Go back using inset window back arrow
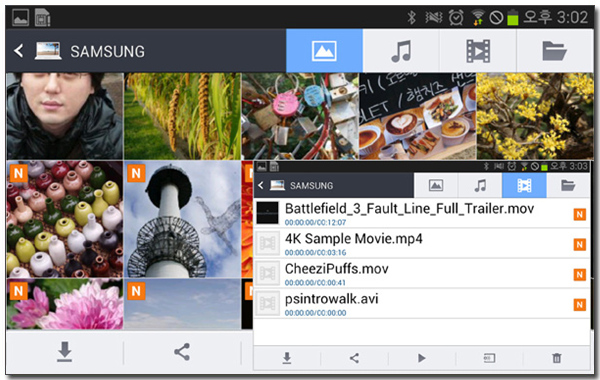This screenshot has width=600, height=380. [x=261, y=186]
